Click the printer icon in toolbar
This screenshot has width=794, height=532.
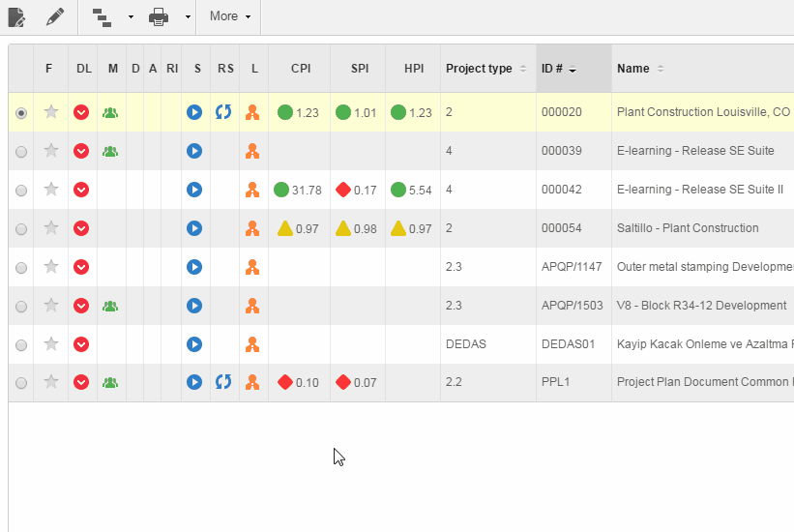160,16
